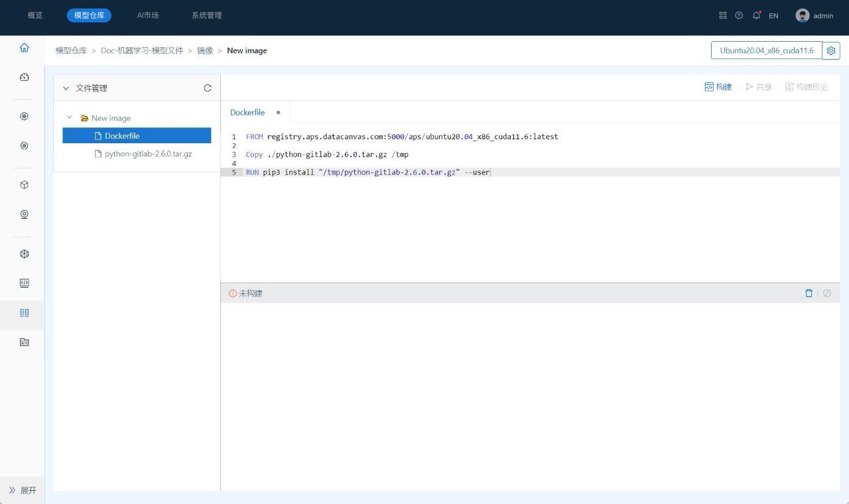The height and width of the screenshot is (504, 849).
Task: Click the dashboard gauge icon in sidebar
Action: tap(25, 77)
